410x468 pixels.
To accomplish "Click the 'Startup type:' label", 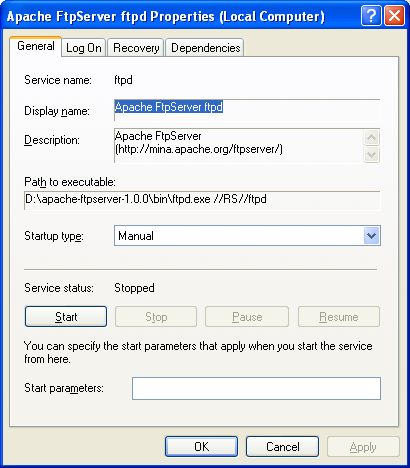I will tap(54, 236).
